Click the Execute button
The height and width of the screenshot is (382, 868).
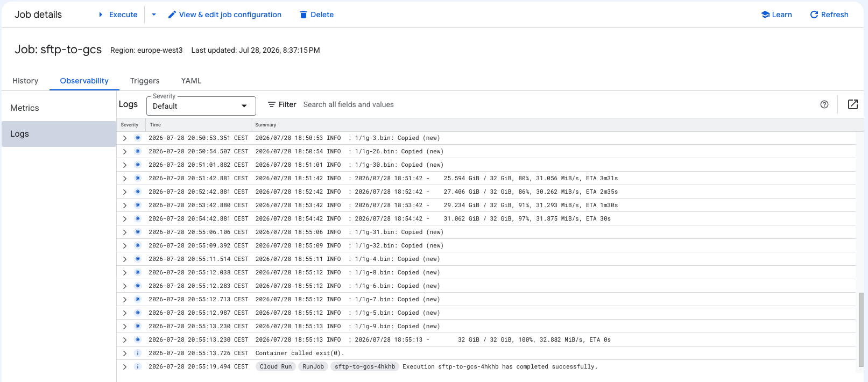118,15
